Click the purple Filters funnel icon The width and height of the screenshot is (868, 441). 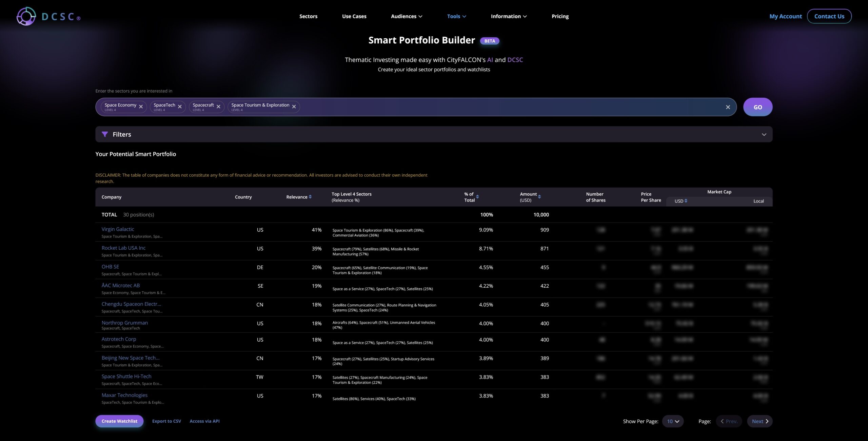point(105,134)
